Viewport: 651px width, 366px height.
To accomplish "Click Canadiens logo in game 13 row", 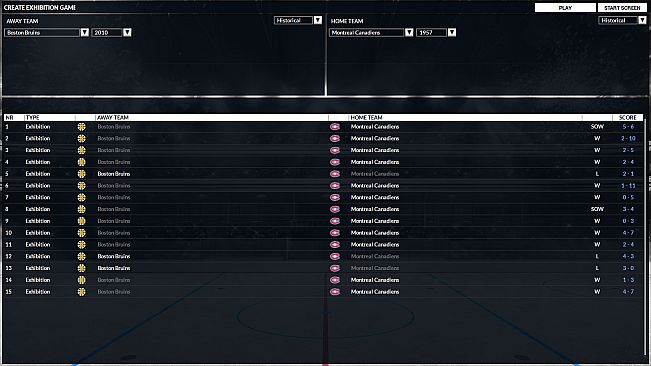I will 335,268.
